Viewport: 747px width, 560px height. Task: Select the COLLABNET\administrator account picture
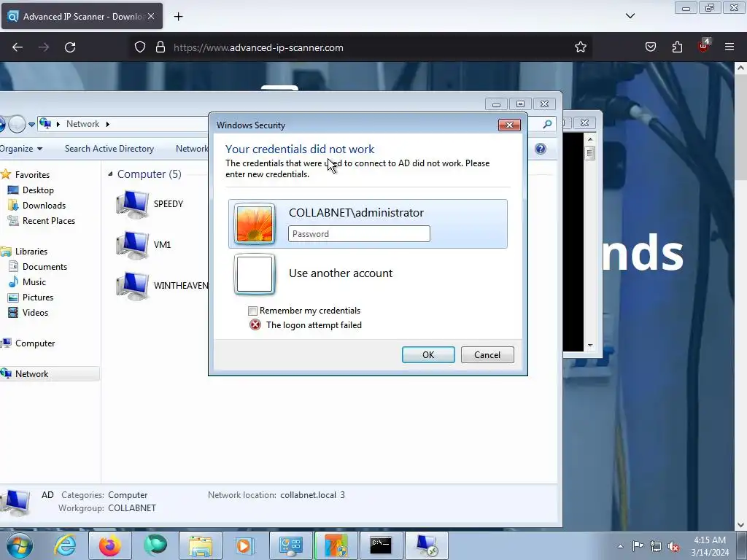(x=255, y=224)
